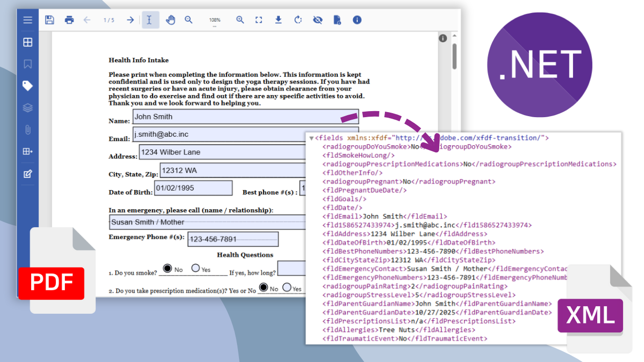This screenshot has height=362, width=644.
Task: Zoom in with the magnifier plus icon
Action: 240,20
